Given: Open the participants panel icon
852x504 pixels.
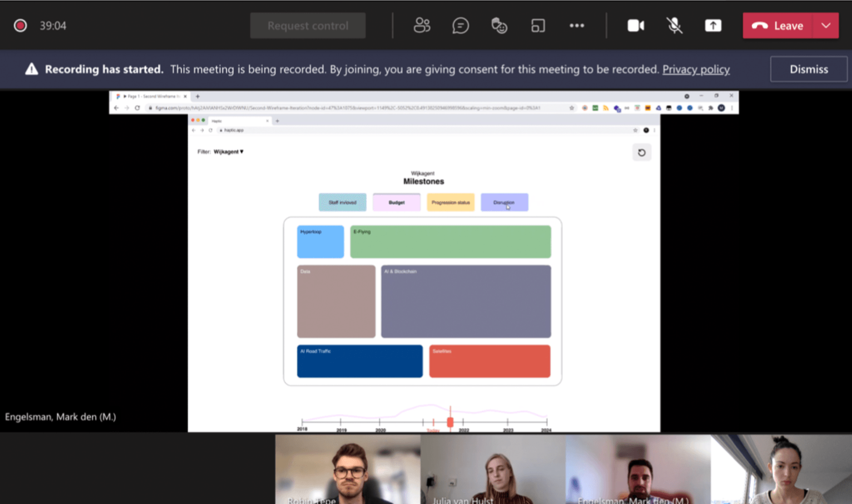Looking at the screenshot, I should coord(422,26).
